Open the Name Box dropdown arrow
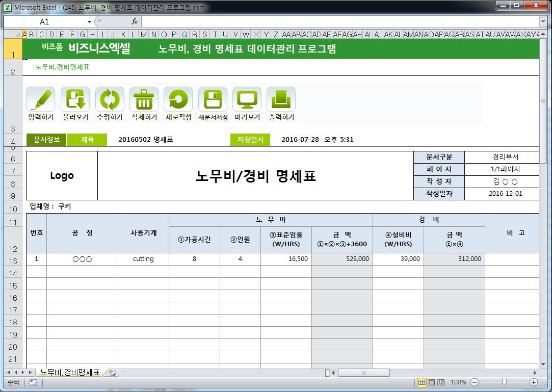This screenshot has height=392, width=552. pos(89,22)
